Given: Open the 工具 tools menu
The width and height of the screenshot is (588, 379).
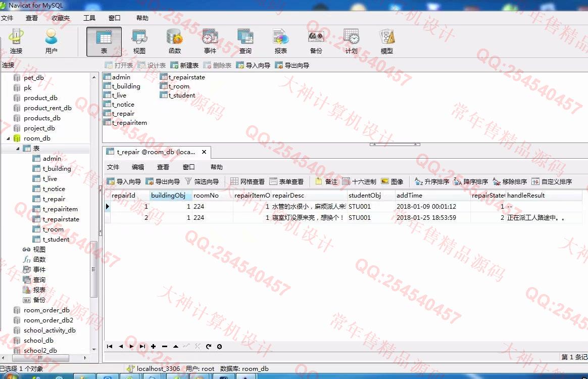Looking at the screenshot, I should 89,18.
